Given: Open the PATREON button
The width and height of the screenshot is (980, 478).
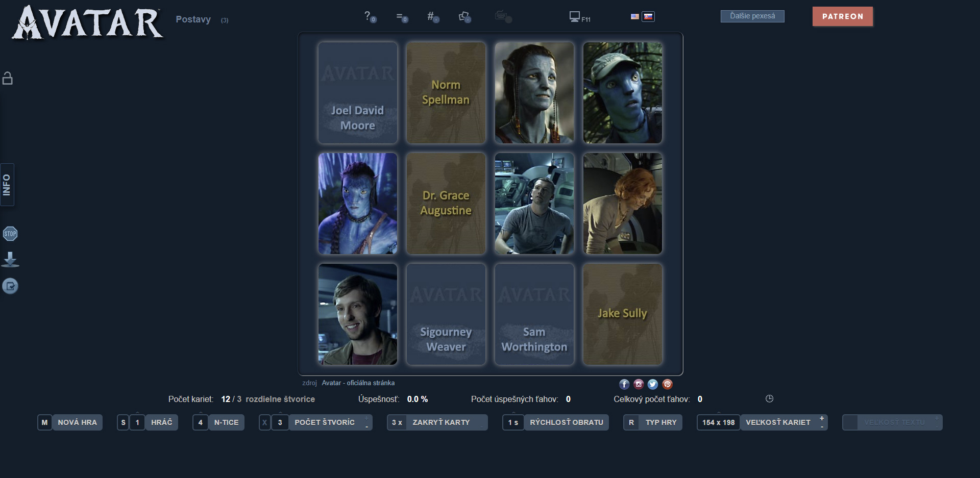Looking at the screenshot, I should 843,16.
